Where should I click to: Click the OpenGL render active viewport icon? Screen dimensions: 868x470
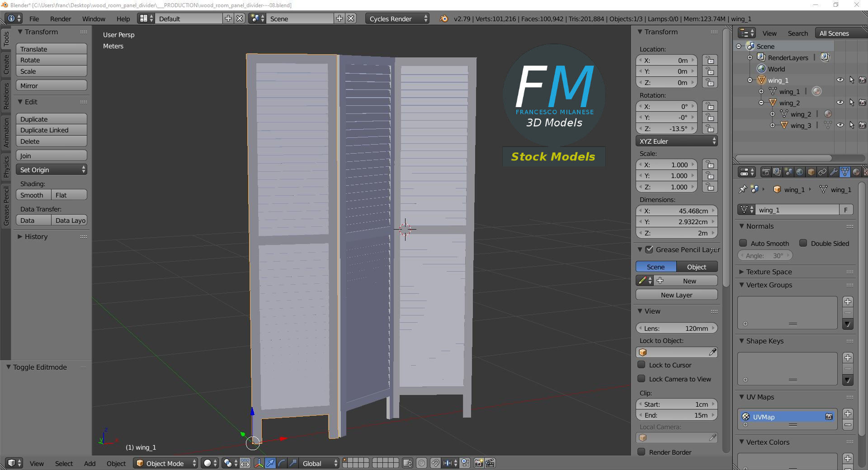click(x=479, y=463)
